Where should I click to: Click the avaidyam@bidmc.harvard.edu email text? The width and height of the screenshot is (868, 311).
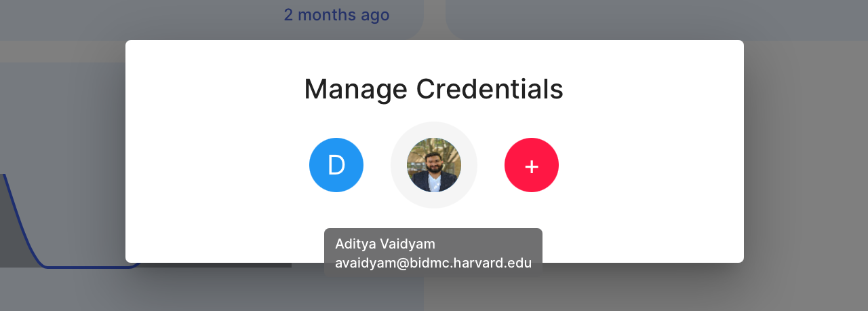tap(433, 263)
